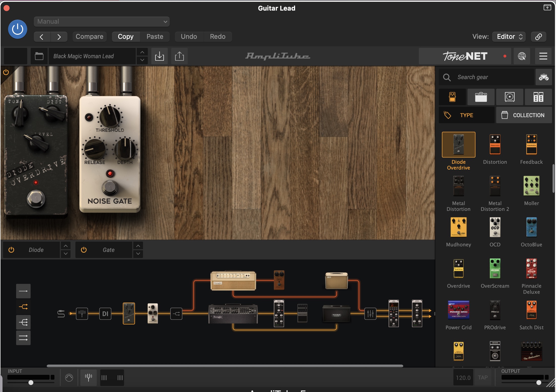
Task: Open the View Editor dropdown
Action: pos(509,37)
